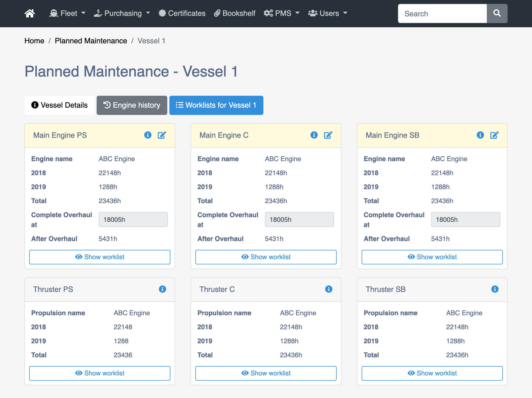The width and height of the screenshot is (532, 398).
Task: Show worklist for Main Engine PS
Action: 100,256
